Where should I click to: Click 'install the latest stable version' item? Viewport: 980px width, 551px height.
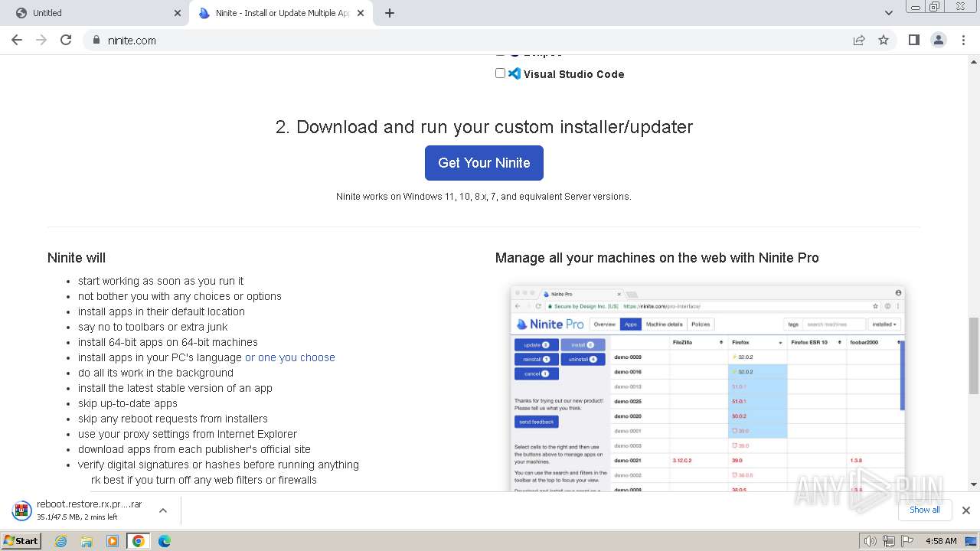click(175, 388)
